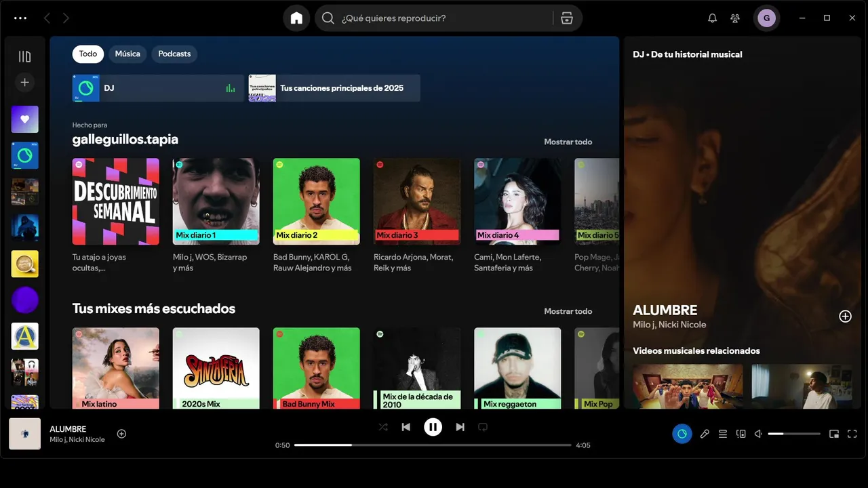The width and height of the screenshot is (868, 488).
Task: Open connect to a device
Action: tap(741, 434)
